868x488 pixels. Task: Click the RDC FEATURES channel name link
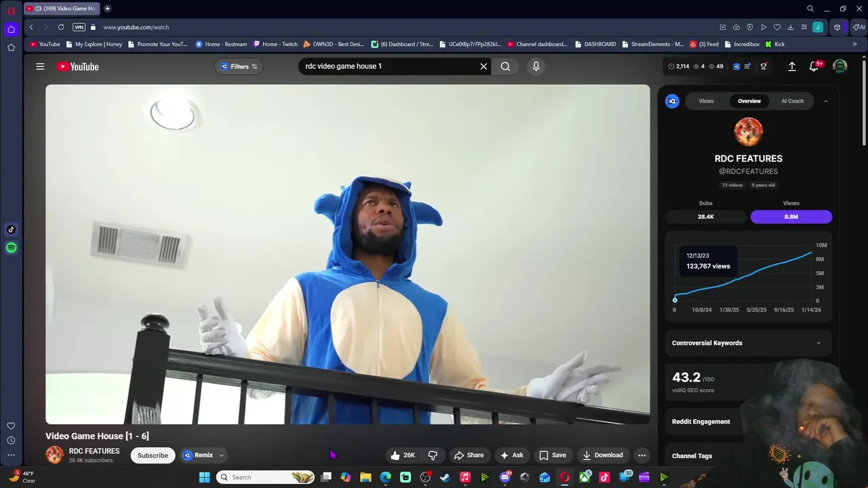(94, 451)
